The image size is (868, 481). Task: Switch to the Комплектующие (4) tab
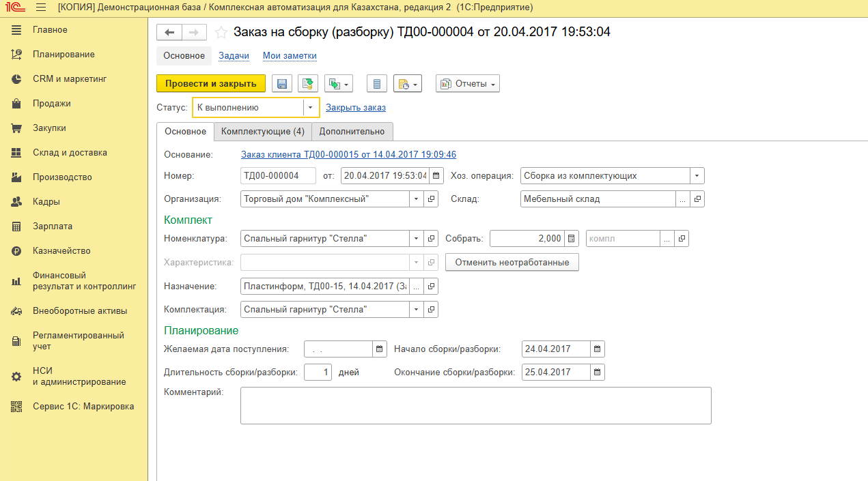click(x=263, y=132)
